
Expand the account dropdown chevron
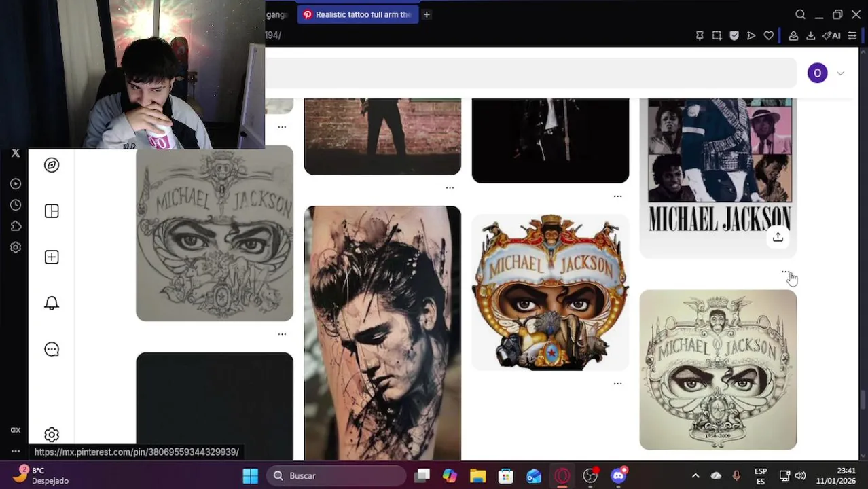click(840, 73)
